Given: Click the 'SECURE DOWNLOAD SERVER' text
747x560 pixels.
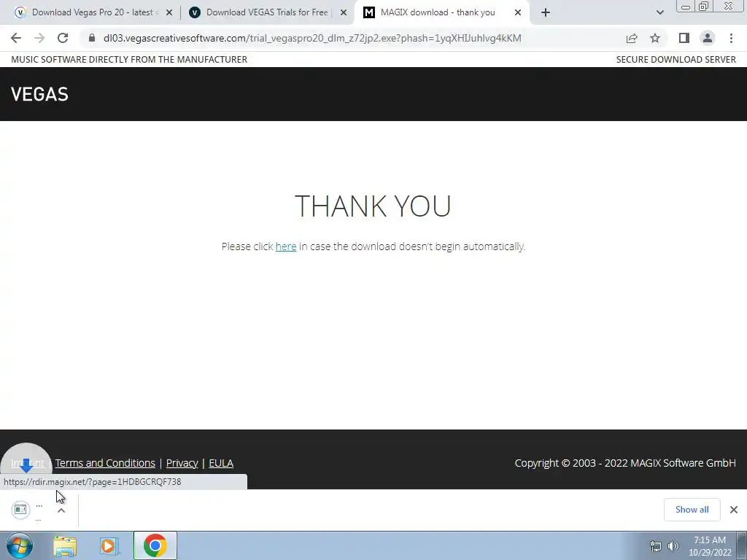Looking at the screenshot, I should coord(676,60).
